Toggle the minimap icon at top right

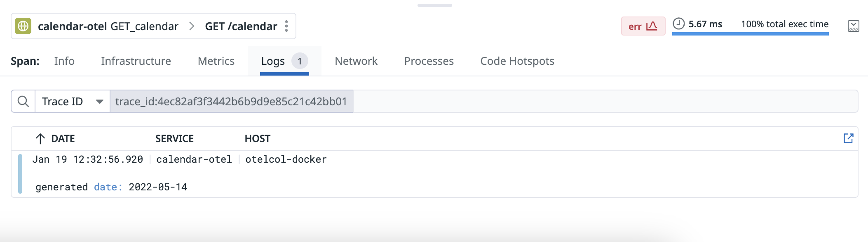[x=853, y=26]
